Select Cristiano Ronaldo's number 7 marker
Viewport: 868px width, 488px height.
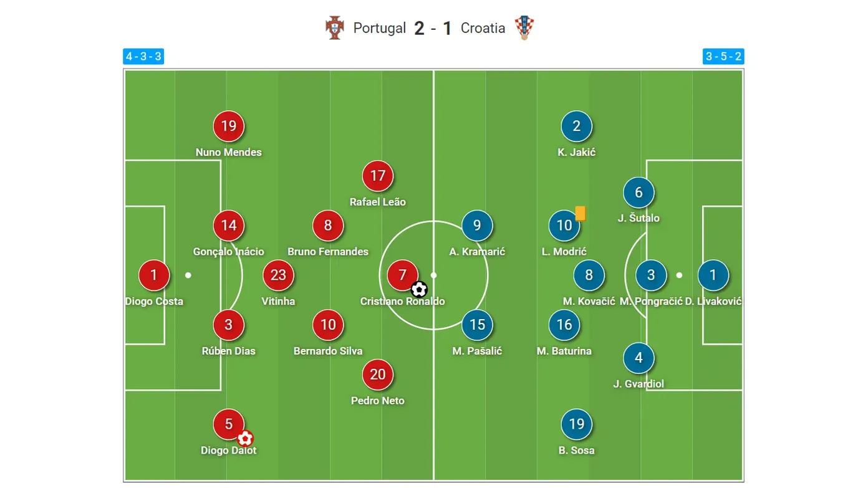(x=403, y=275)
